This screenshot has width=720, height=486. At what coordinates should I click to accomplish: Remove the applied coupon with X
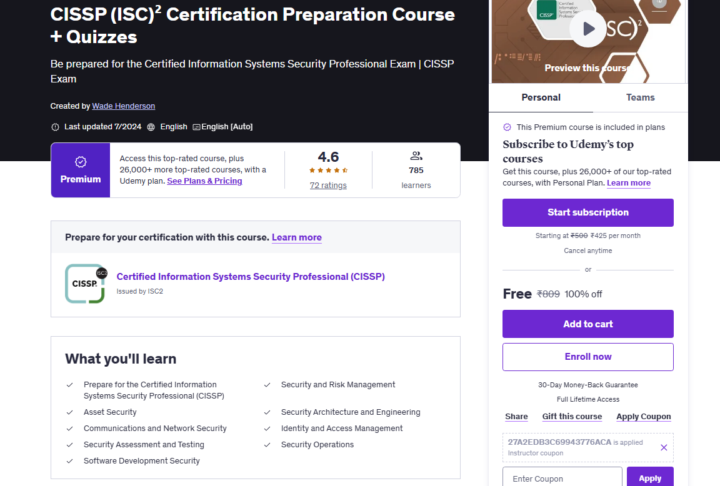pos(664,447)
